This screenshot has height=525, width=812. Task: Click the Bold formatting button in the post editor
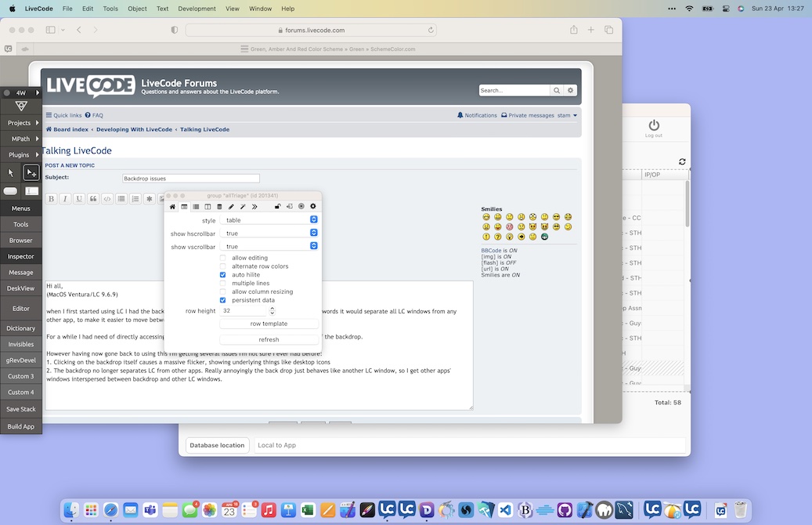tap(52, 199)
